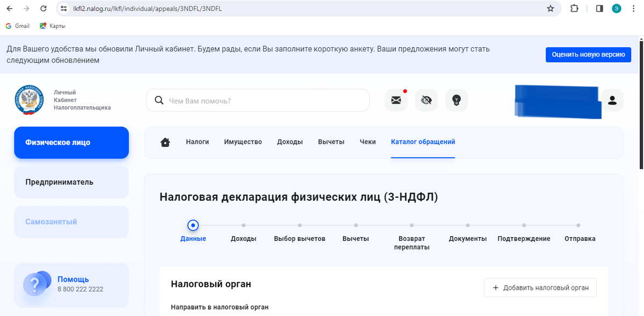Click 'Налоговая декларация физических лиц (3-НДФЛ)' heading
The width and height of the screenshot is (644, 316).
[x=299, y=197]
